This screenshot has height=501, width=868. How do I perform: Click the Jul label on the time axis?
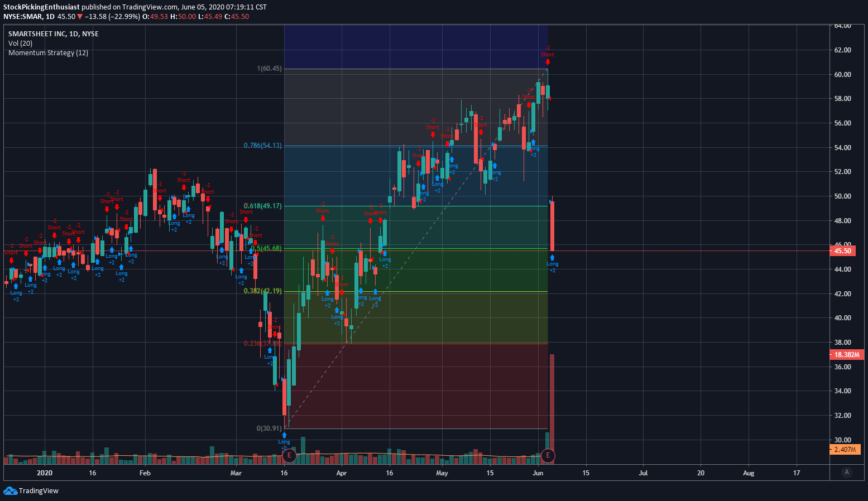coord(644,473)
